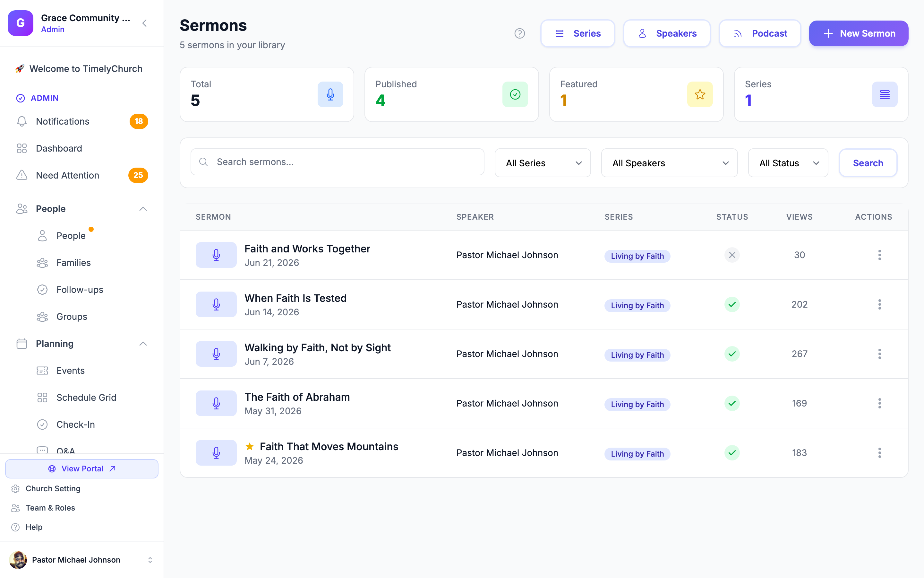Click the Church Setting gear icon
Screen dimensions: 924x578
tap(15, 488)
